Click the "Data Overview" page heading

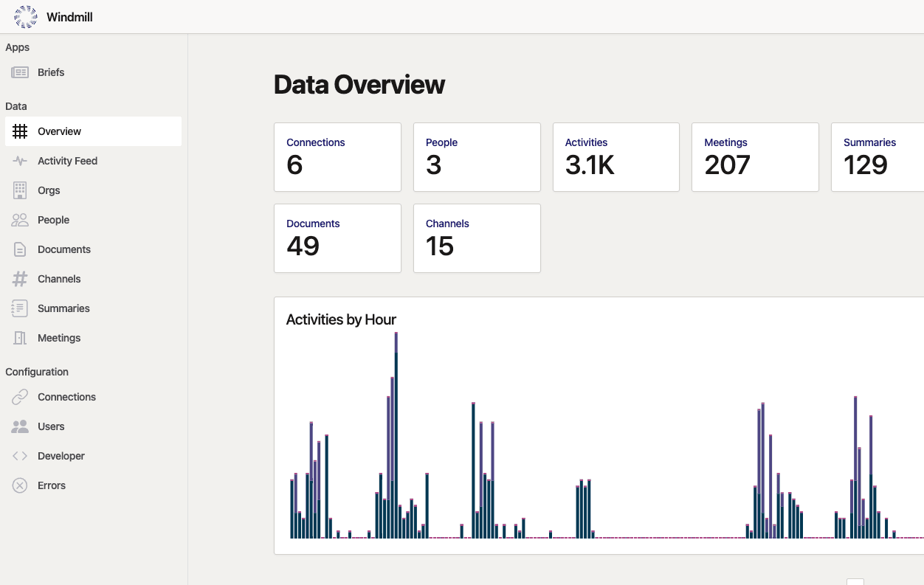coord(359,85)
